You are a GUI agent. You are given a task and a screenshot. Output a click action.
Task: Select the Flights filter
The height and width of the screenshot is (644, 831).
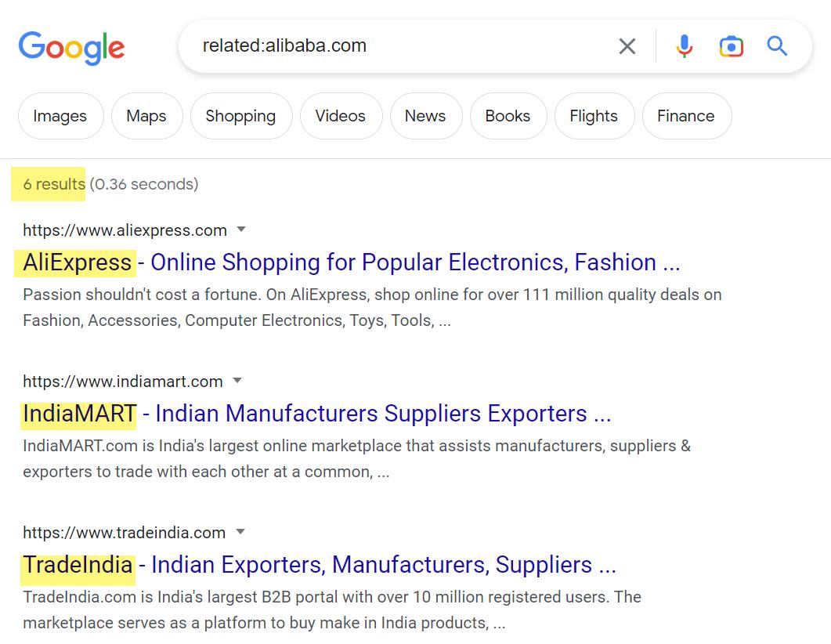pos(594,116)
